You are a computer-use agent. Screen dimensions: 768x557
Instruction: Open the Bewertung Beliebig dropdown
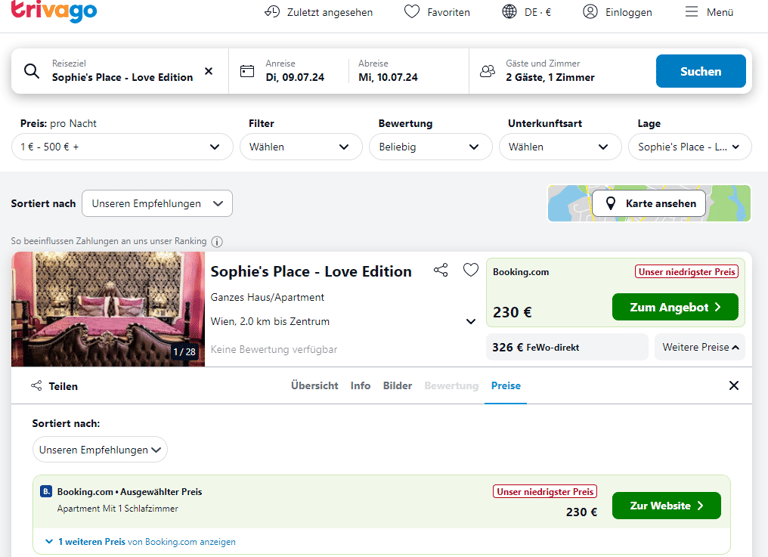[431, 146]
